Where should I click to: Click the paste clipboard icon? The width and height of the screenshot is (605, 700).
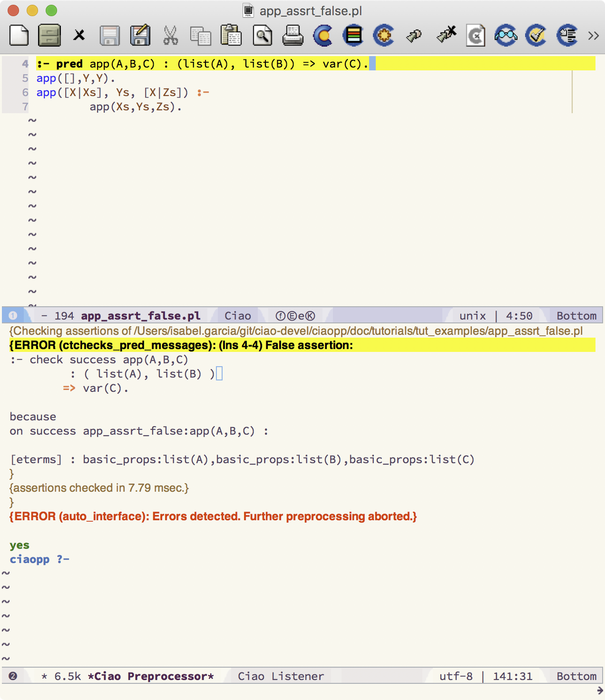231,36
